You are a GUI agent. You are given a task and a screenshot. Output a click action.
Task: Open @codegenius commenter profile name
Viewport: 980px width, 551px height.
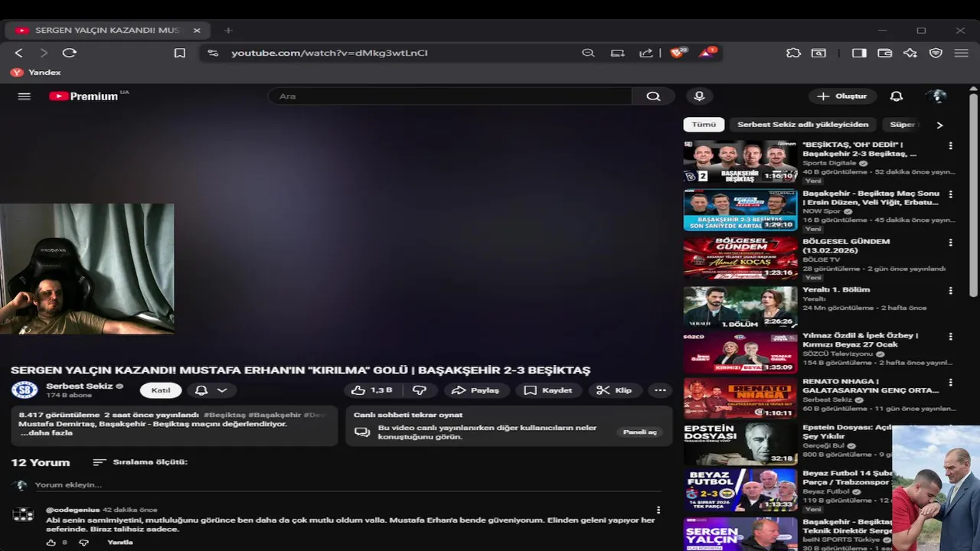[73, 510]
